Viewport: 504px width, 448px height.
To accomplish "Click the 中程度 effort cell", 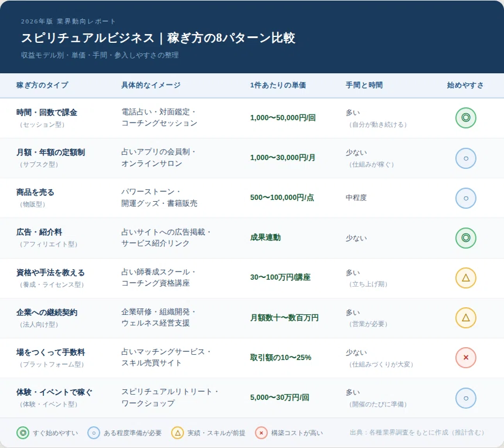I will pyautogui.click(x=356, y=198).
